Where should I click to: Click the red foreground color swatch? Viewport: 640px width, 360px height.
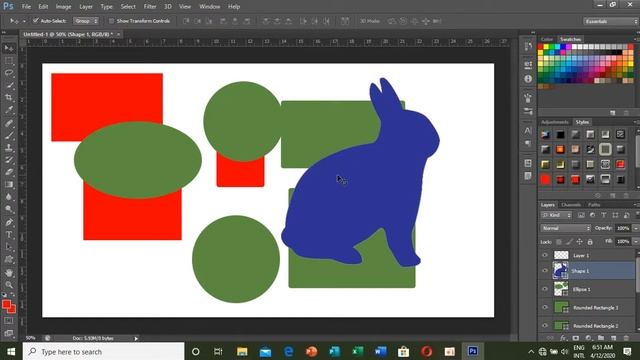tap(6, 304)
